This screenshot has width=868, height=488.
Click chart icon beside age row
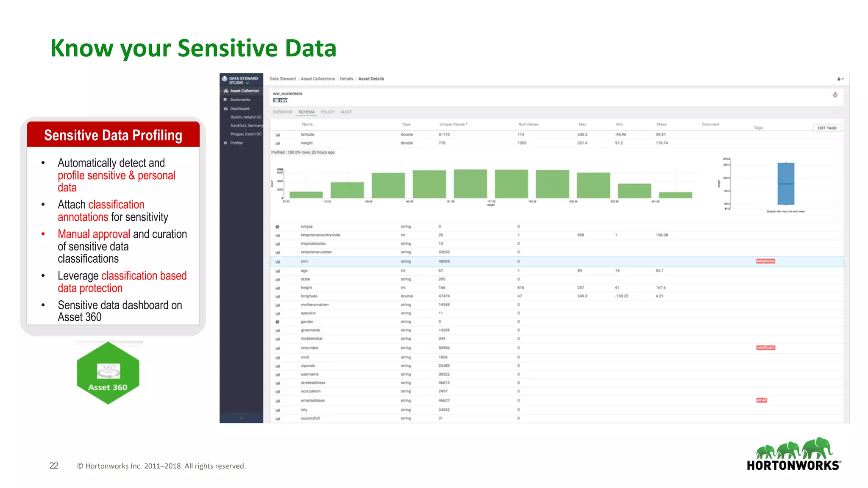(x=278, y=271)
